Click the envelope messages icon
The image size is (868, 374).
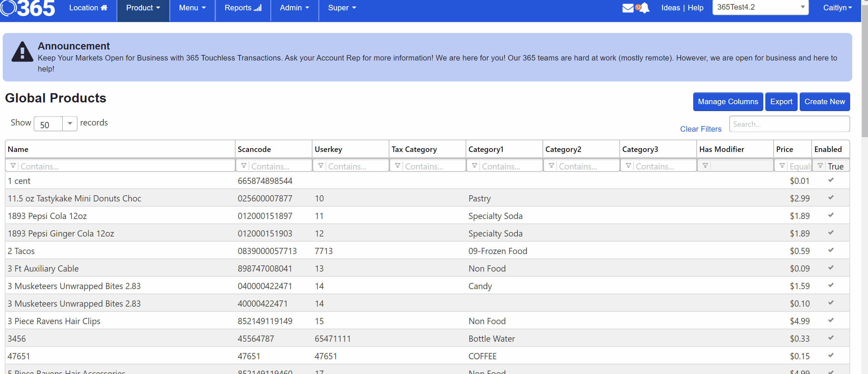pyautogui.click(x=628, y=8)
